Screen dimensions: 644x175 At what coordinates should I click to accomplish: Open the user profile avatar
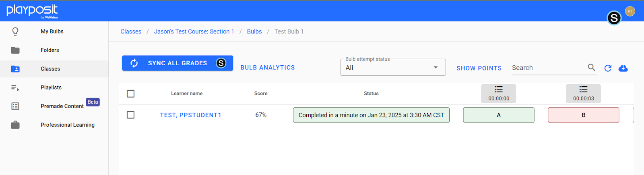[630, 11]
